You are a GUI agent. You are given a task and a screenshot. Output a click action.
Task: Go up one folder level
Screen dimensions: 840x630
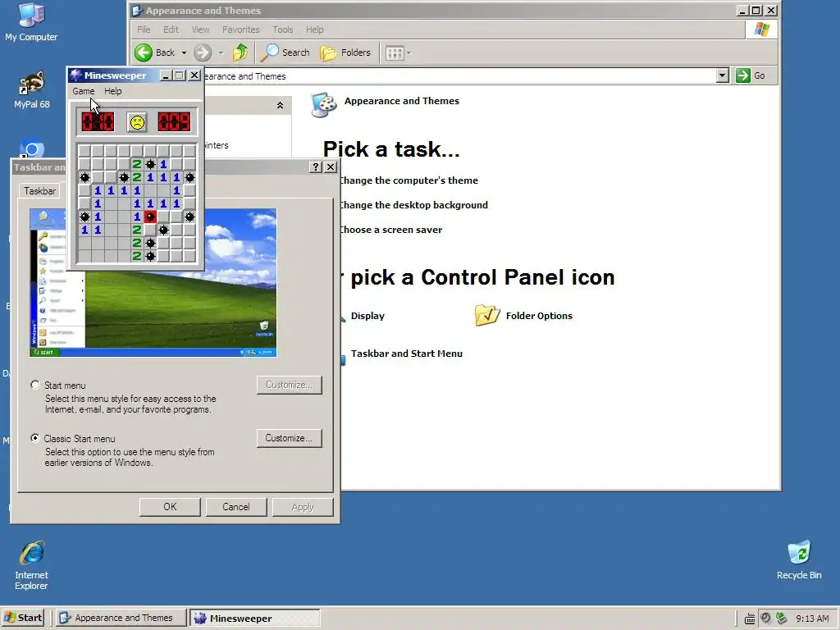pyautogui.click(x=240, y=52)
